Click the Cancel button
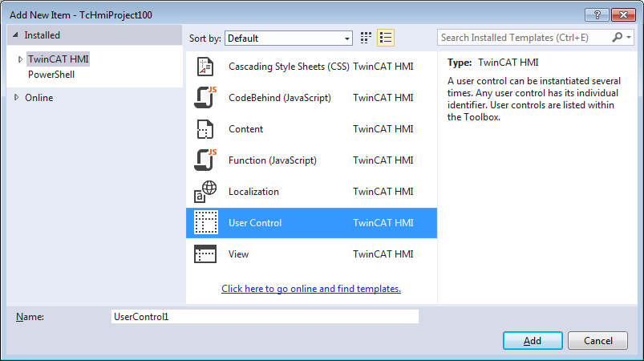Screen dimensions: 644x361 pos(597,340)
